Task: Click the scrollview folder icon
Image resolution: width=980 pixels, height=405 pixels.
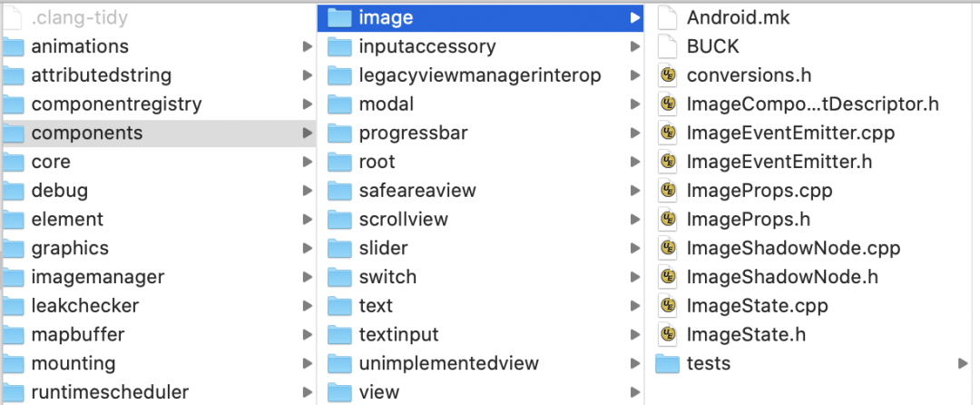Action: coord(340,220)
